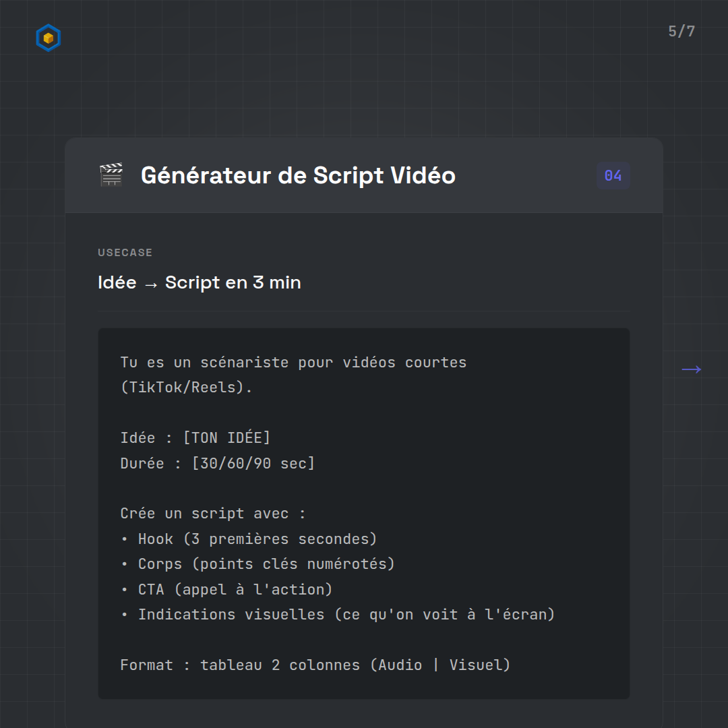This screenshot has height=728, width=728.
Task: Go to next slide with right arrow
Action: coord(691,369)
